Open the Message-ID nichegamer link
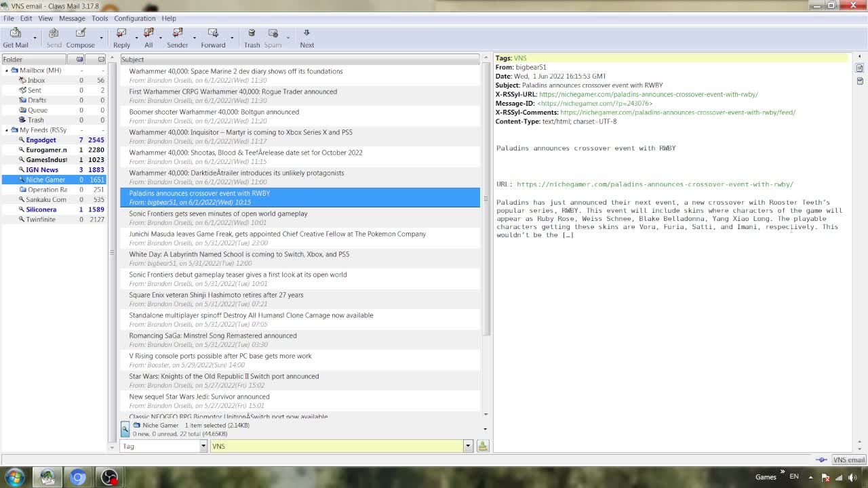 click(x=595, y=104)
